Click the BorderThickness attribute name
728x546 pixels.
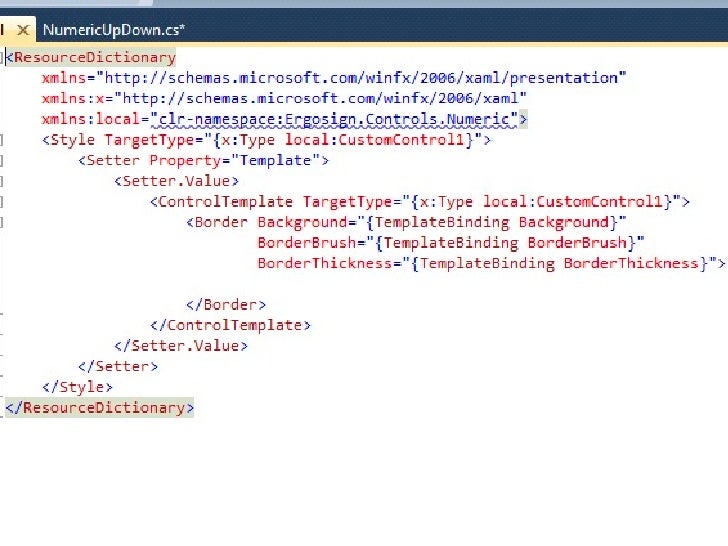click(325, 264)
